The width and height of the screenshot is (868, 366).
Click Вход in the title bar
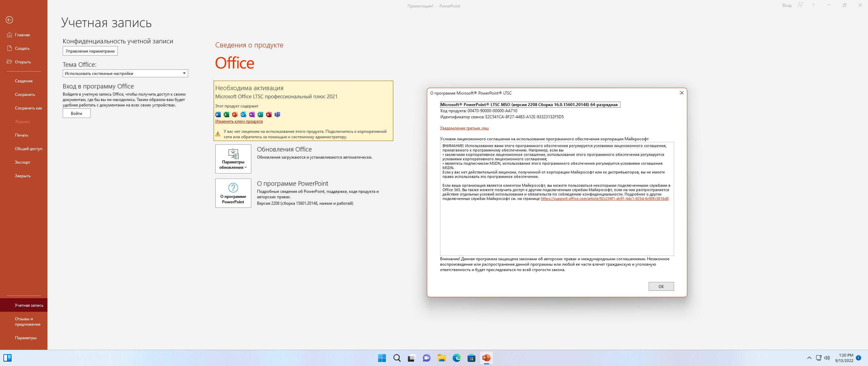[x=787, y=5]
